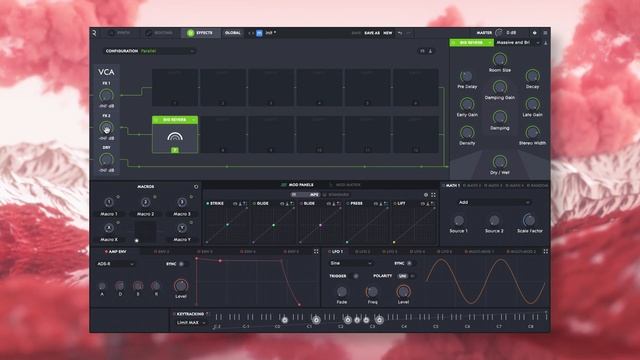The image size is (640, 360).
Task: Select the MPE mode switch
Action: [x=305, y=195]
